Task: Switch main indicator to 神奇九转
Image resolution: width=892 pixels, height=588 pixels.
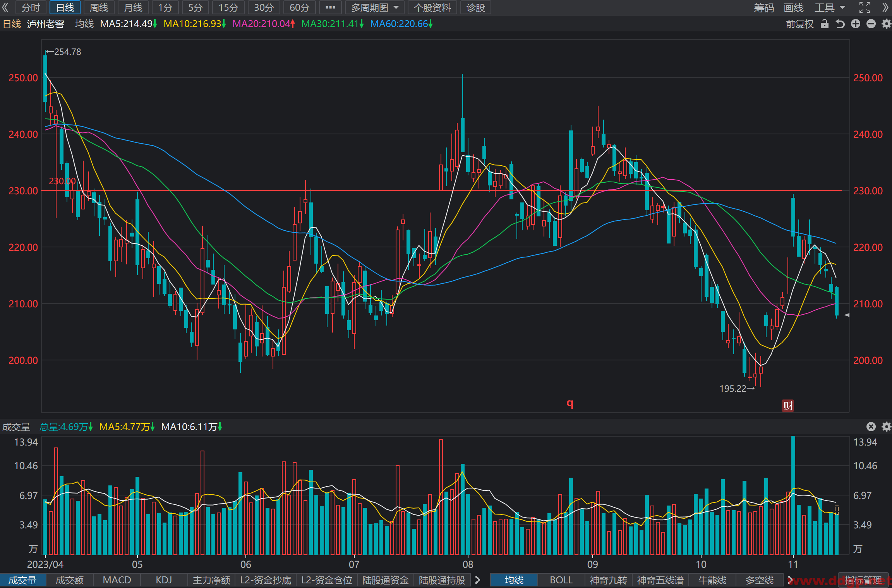Action: coord(608,580)
